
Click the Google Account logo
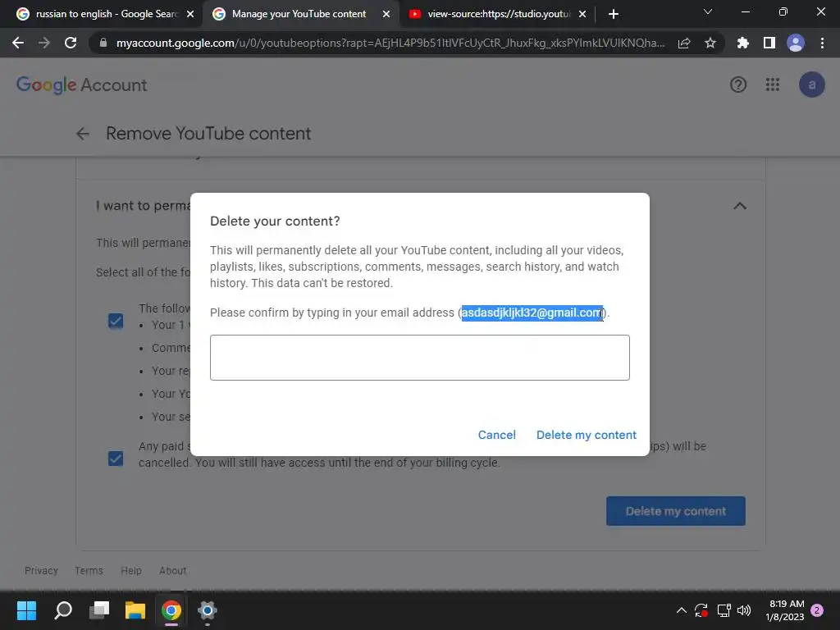[81, 84]
